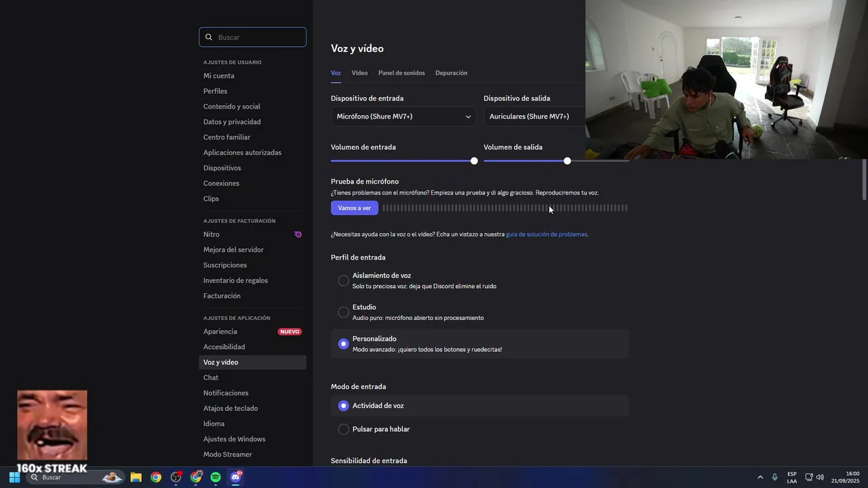Expand hidden system tray icons chevron

pos(760,477)
